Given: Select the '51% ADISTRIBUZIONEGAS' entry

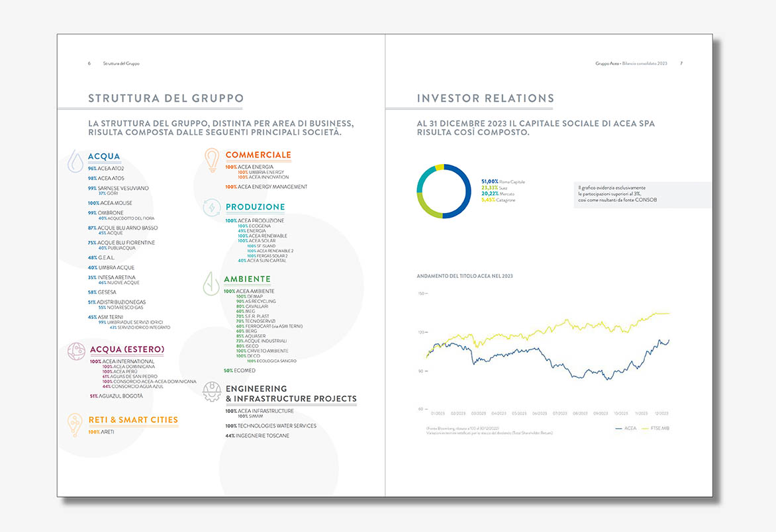Looking at the screenshot, I should point(117,302).
